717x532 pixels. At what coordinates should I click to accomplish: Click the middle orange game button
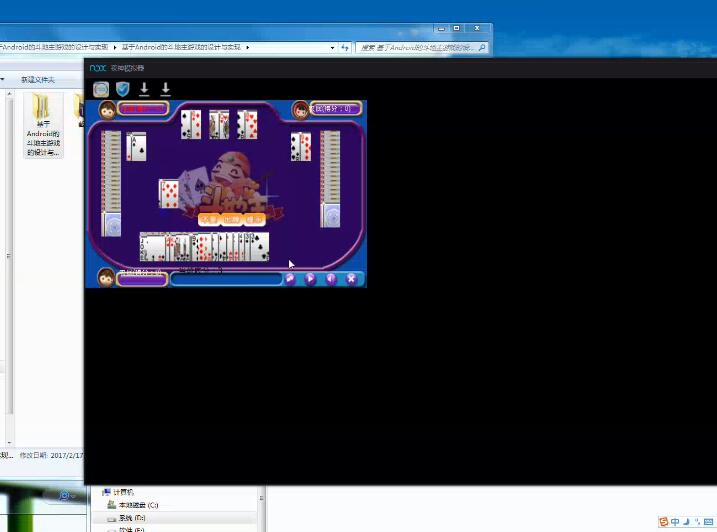tap(232, 220)
